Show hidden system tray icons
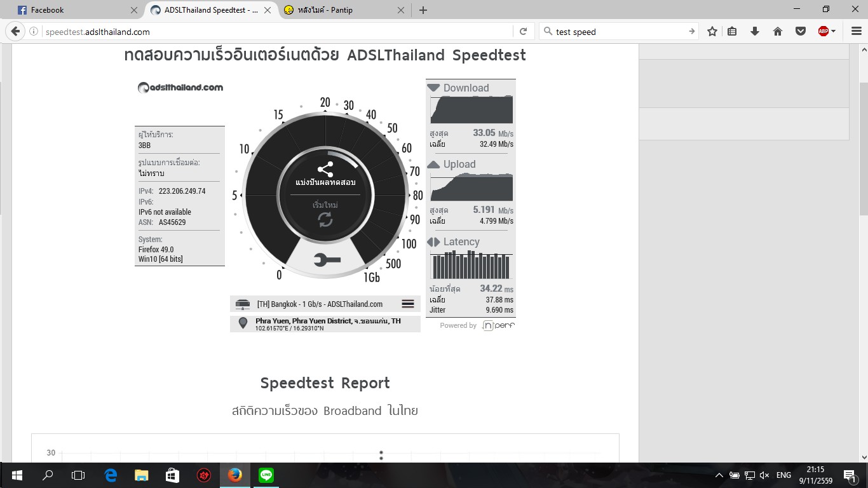The height and width of the screenshot is (488, 868). pyautogui.click(x=719, y=475)
